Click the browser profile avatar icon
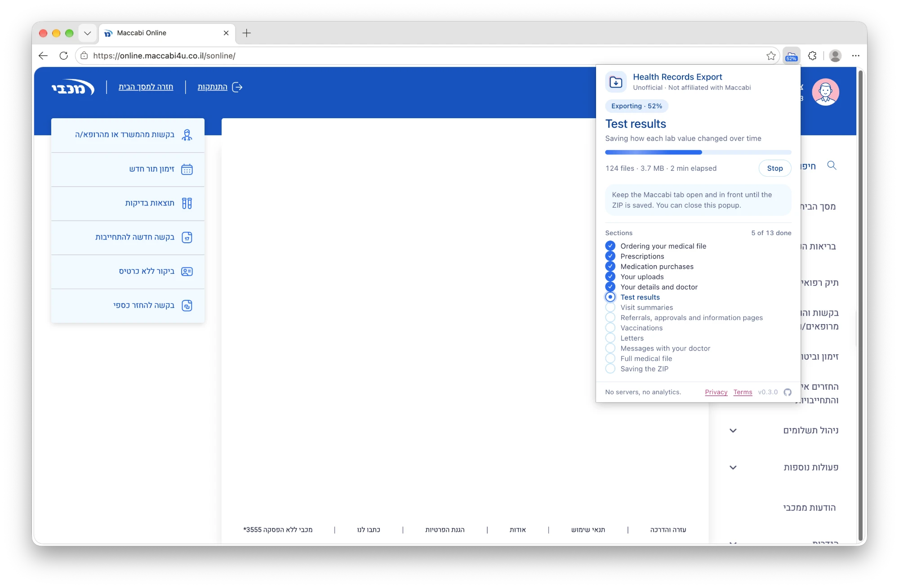This screenshot has width=899, height=588. [835, 56]
